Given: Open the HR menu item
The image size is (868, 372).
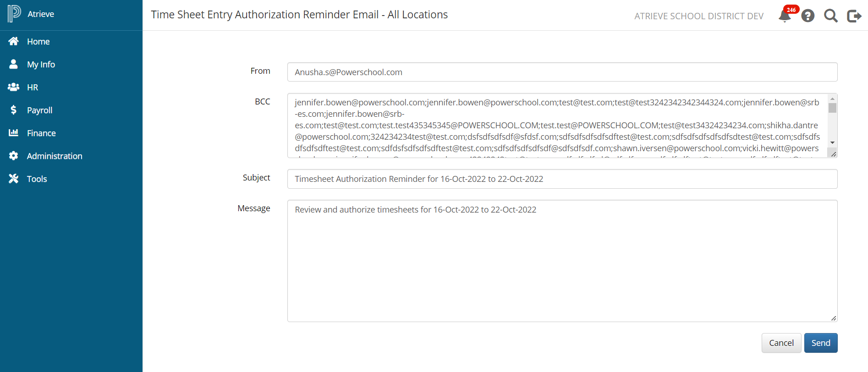Looking at the screenshot, I should [x=33, y=88].
